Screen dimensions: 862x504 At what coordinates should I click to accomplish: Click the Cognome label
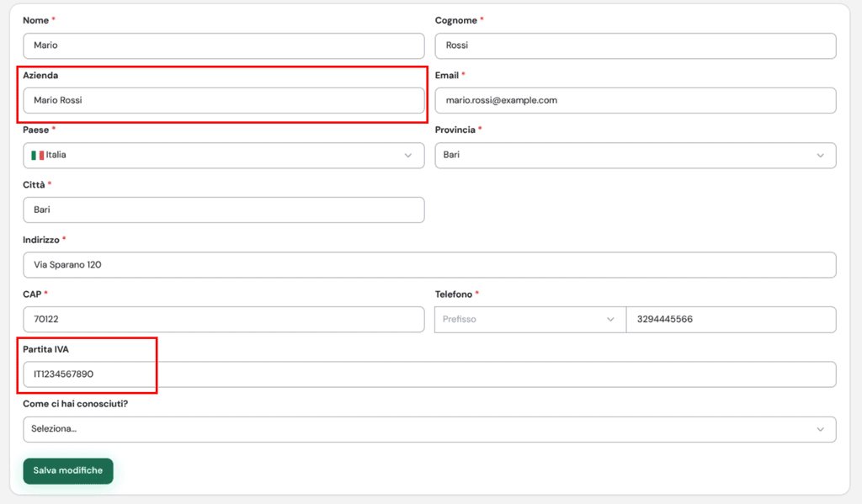tap(455, 20)
